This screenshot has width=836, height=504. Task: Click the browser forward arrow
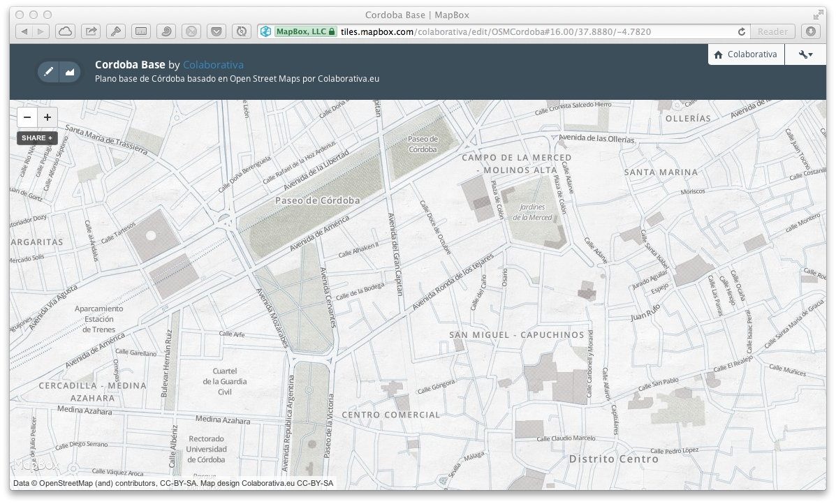41,31
